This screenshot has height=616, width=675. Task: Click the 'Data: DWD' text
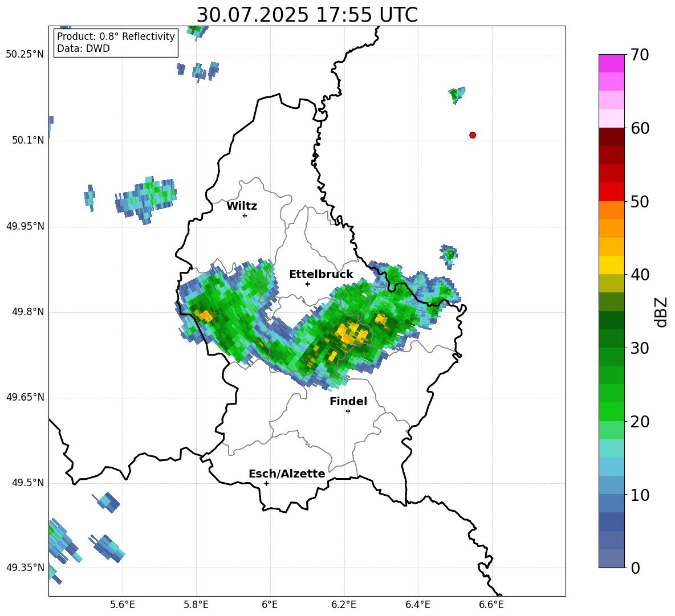point(83,48)
